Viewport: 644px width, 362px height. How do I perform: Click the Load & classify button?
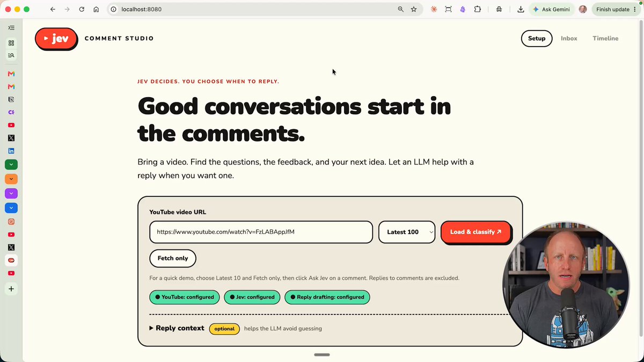[475, 232]
